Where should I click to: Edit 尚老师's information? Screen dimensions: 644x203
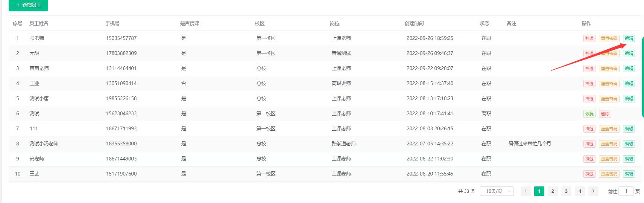[x=629, y=159]
